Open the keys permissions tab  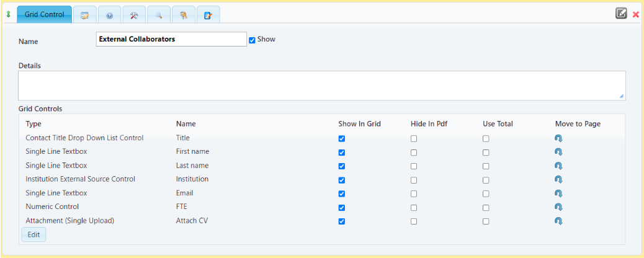click(x=184, y=15)
